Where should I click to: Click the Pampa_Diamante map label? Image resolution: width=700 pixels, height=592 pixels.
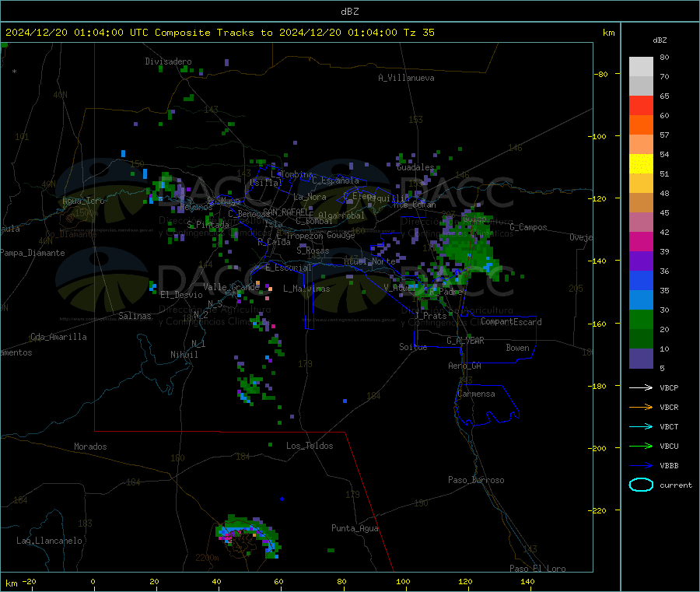(32, 253)
